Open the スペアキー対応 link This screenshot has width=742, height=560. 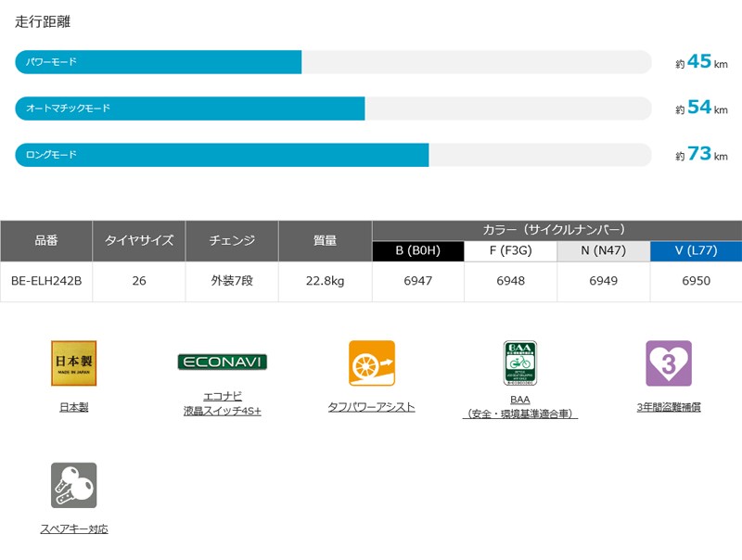[x=73, y=528]
